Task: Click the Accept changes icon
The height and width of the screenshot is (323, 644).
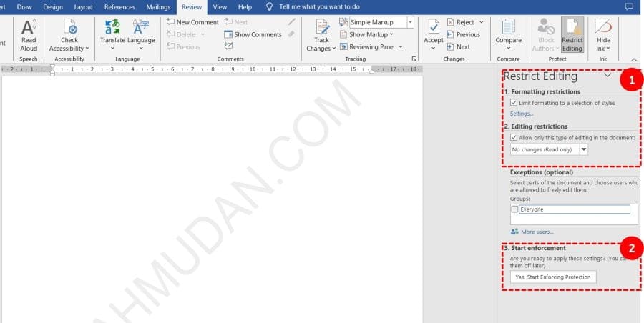Action: [x=434, y=29]
